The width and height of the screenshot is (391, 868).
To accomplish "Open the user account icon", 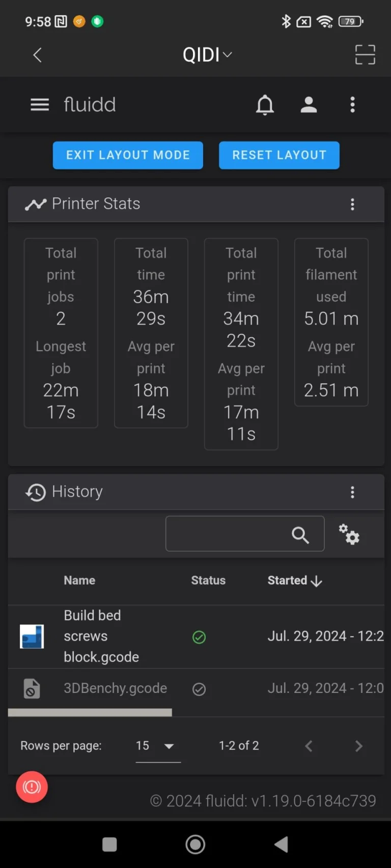I will (x=309, y=105).
